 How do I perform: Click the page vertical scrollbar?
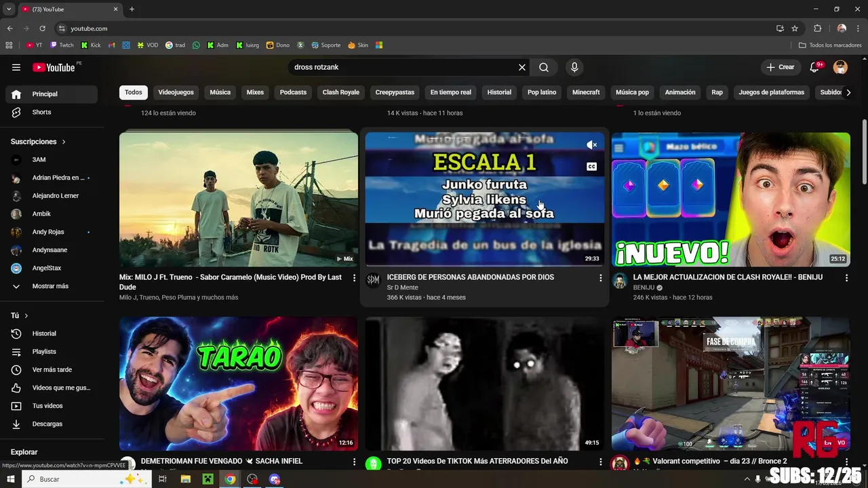864,151
